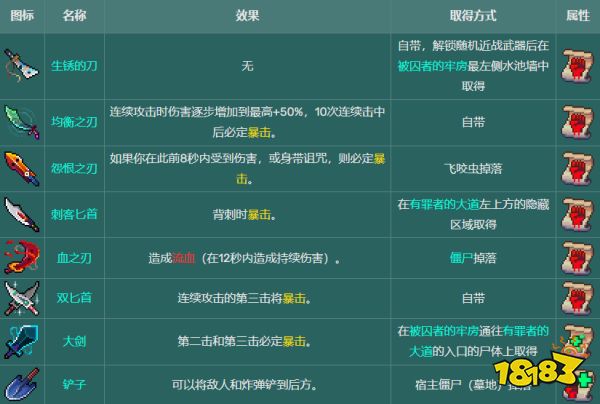Click the 均衡之刃 weapon icon
Viewport: 600px width, 404px height.
coord(22,122)
